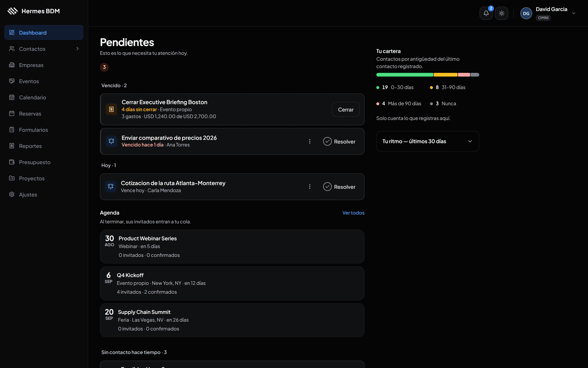Screen dimensions: 588x368
Task: Open the Supply Chain Summit agenda card
Action: coord(232,320)
